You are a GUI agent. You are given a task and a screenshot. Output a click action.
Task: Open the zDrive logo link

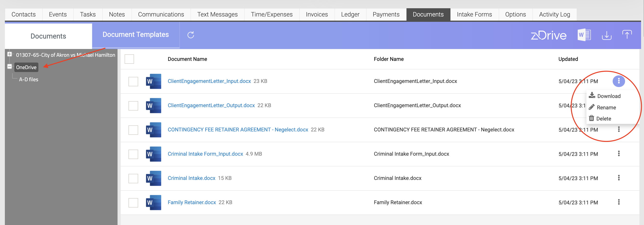[549, 35]
